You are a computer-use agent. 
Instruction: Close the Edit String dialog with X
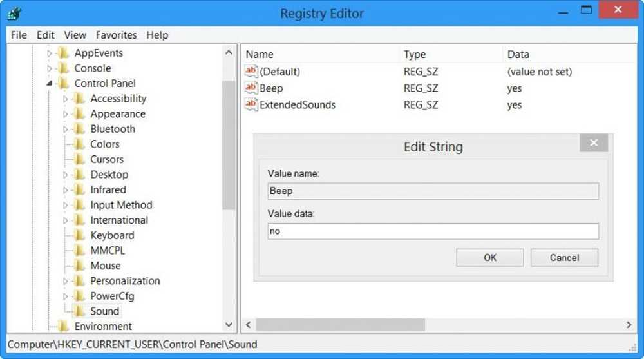(594, 143)
